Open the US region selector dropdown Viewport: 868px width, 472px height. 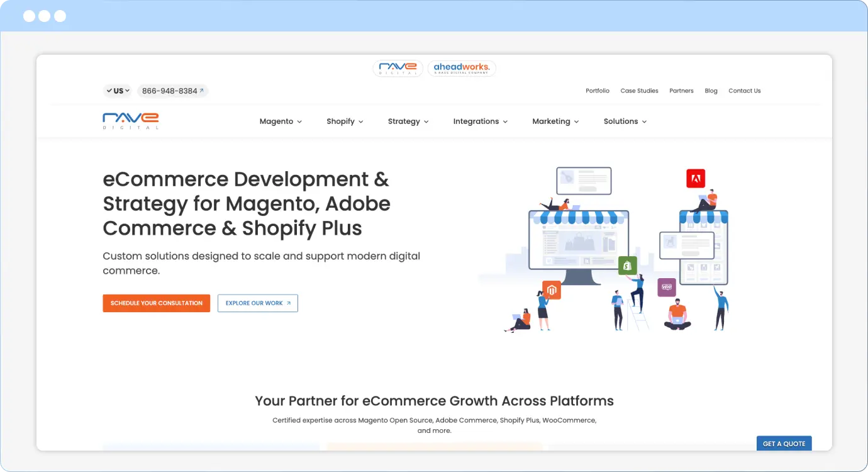coord(118,91)
